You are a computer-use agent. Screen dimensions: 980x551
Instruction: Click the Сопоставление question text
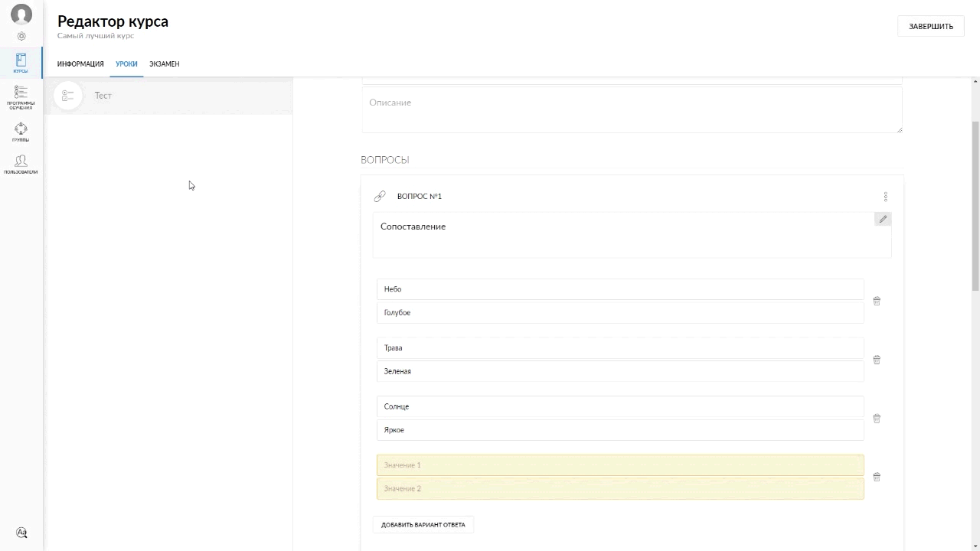click(x=413, y=227)
